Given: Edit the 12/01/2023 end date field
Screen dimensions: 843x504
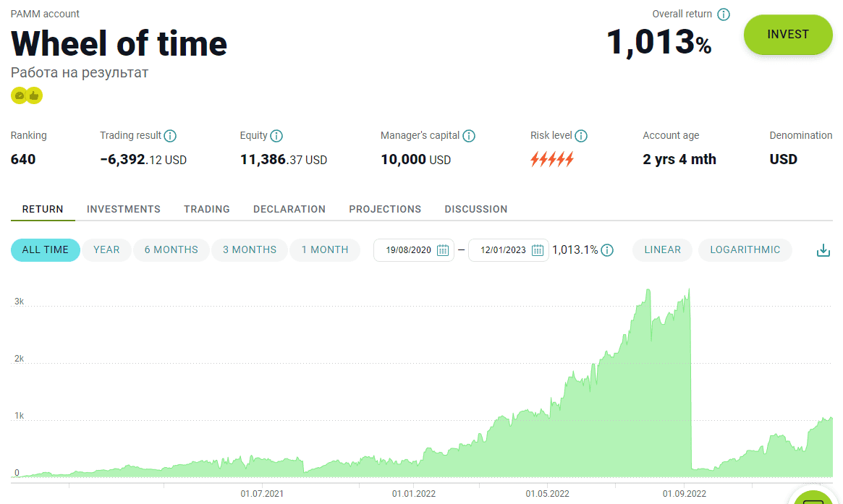Looking at the screenshot, I should 508,250.
